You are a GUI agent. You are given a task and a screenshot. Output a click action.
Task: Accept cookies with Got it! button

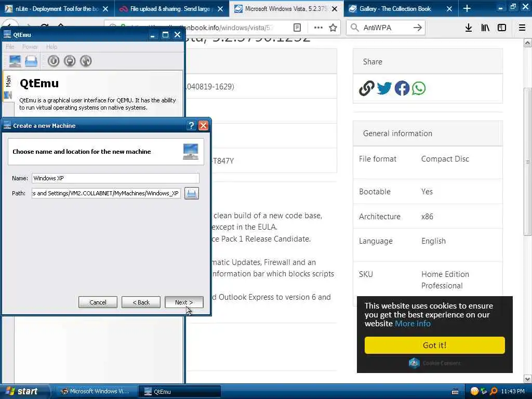pos(435,345)
